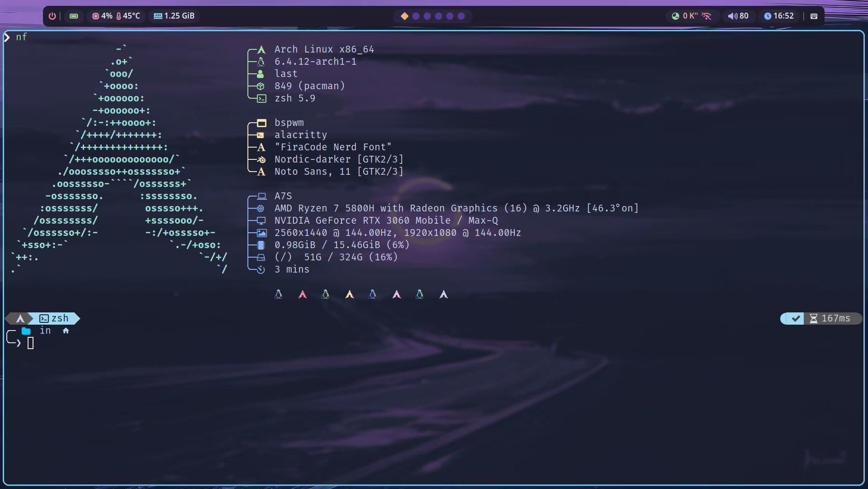Click the font icon beside FiraCode Nerd Font
This screenshot has height=489, width=868.
pyautogui.click(x=261, y=147)
